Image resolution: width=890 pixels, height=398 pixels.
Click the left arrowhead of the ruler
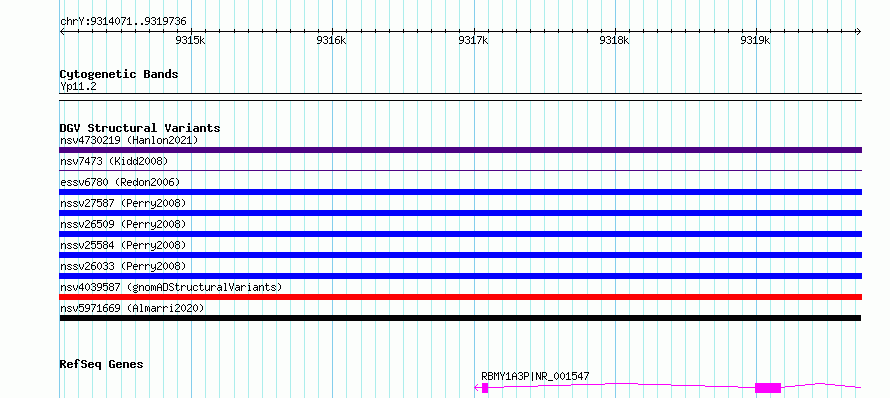[62, 32]
